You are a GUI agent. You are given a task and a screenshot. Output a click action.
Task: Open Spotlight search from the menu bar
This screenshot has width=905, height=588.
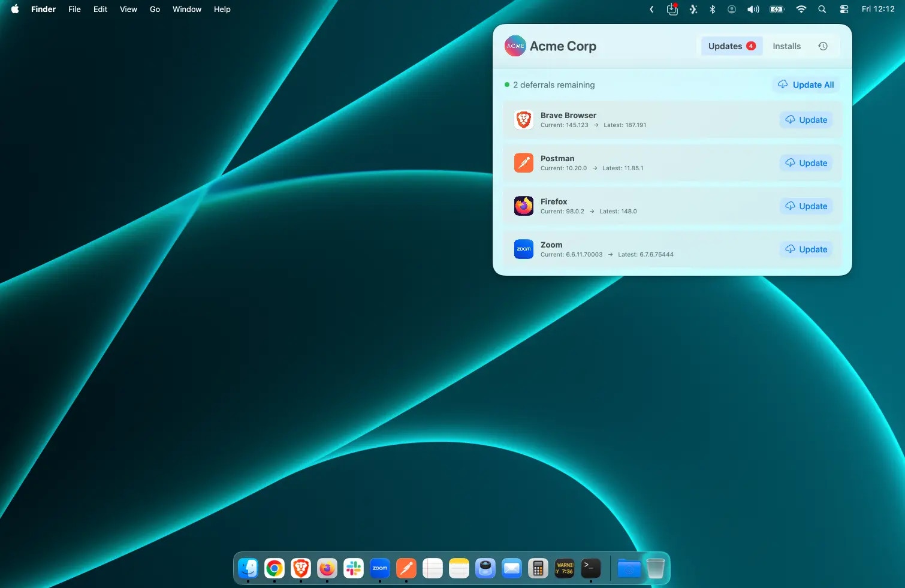[x=822, y=9]
